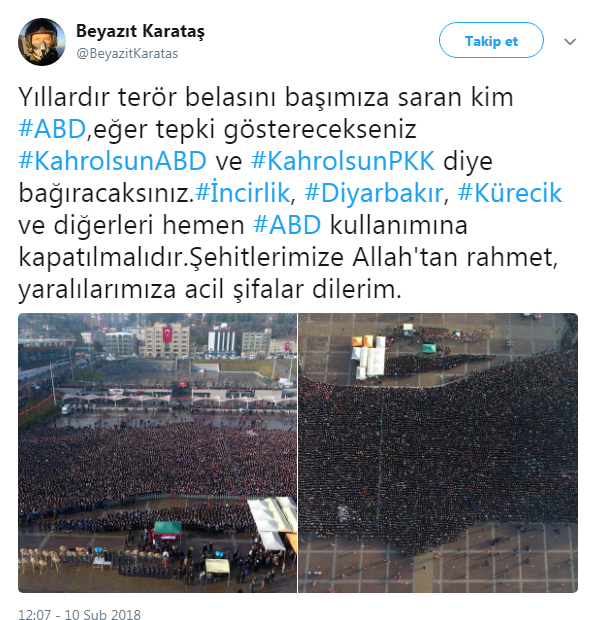This screenshot has height=620, width=599.
Task: Click the #Kürecik hashtag
Action: pos(510,193)
